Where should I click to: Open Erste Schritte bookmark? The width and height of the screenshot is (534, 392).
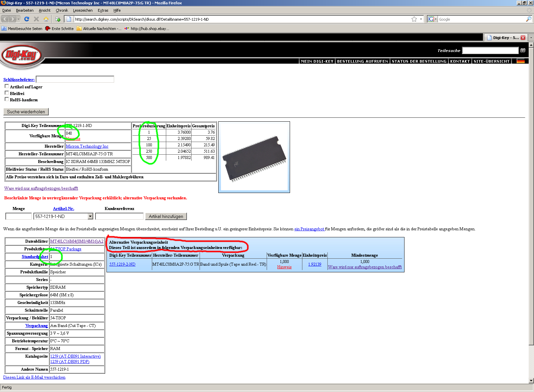(x=59, y=29)
